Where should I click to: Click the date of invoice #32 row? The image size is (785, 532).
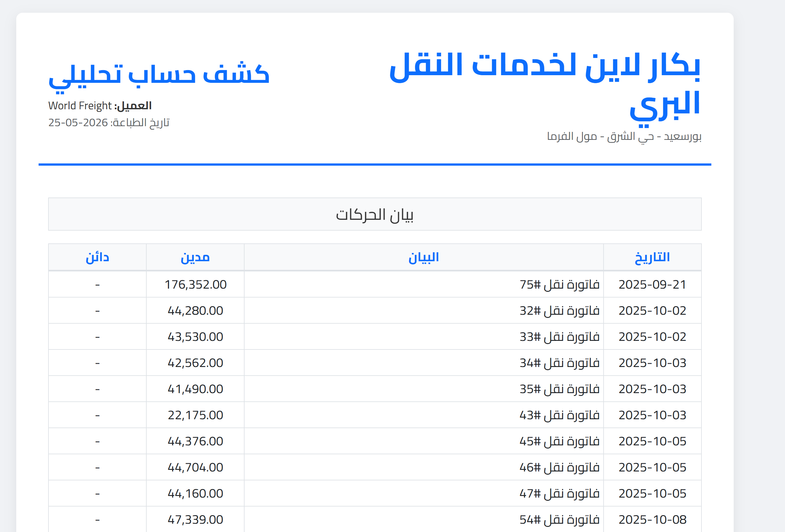point(652,311)
